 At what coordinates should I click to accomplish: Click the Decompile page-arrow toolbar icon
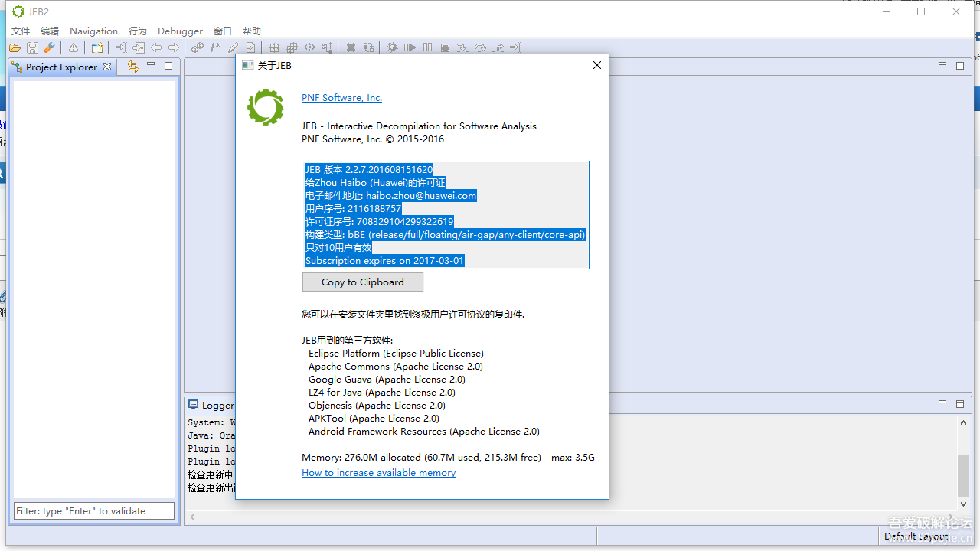(250, 48)
